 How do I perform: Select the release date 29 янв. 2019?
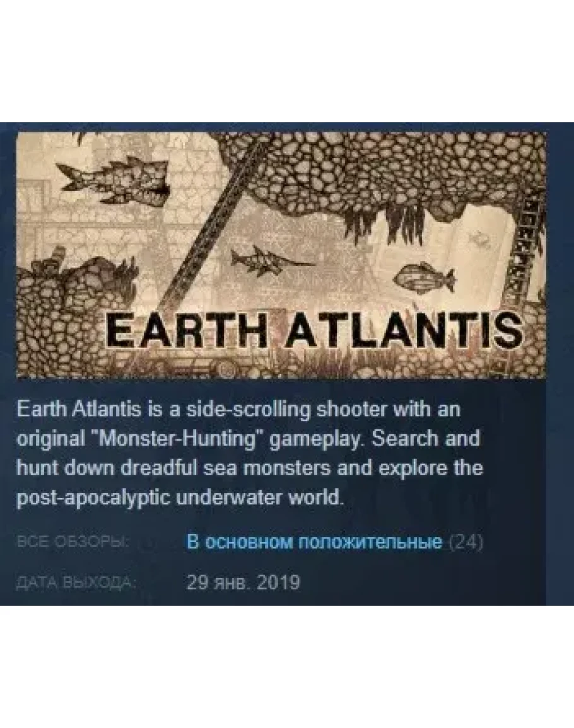point(243,582)
